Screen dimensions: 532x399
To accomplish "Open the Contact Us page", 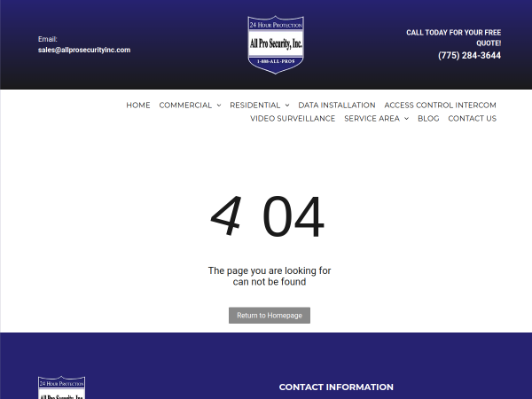I will click(x=472, y=119).
